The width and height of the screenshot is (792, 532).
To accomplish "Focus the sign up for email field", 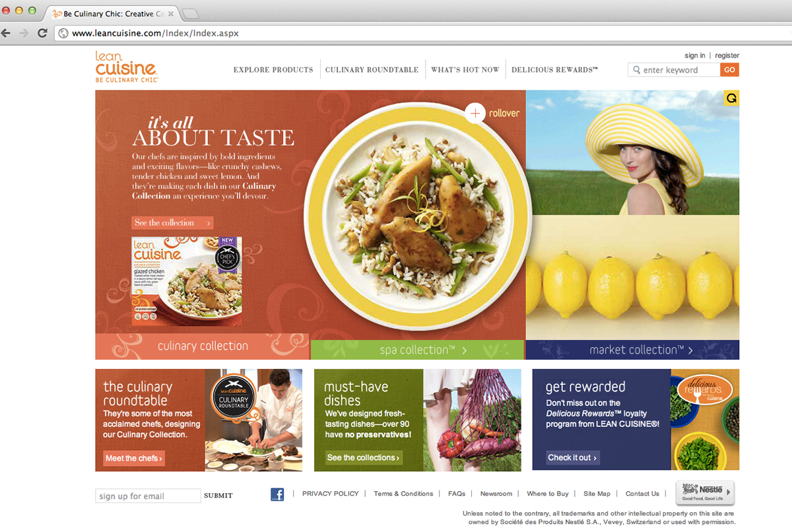I will pyautogui.click(x=148, y=496).
